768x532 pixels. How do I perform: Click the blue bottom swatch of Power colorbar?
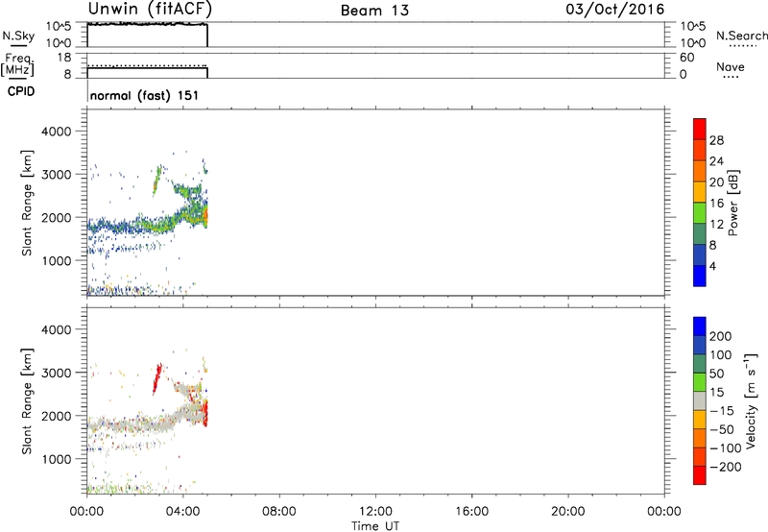coord(700,276)
